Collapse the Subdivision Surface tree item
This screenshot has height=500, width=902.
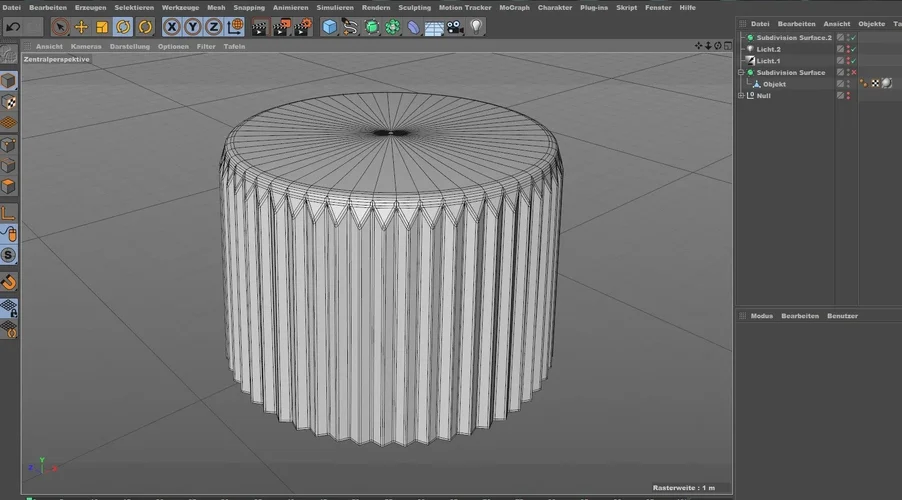pos(740,72)
